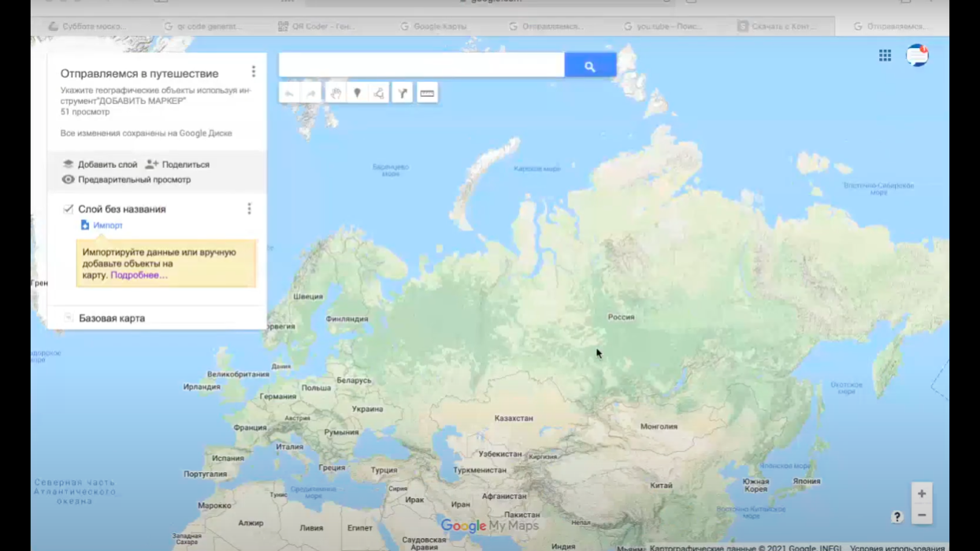The height and width of the screenshot is (551, 980).
Task: Click the 'Импорт' link
Action: (x=107, y=225)
